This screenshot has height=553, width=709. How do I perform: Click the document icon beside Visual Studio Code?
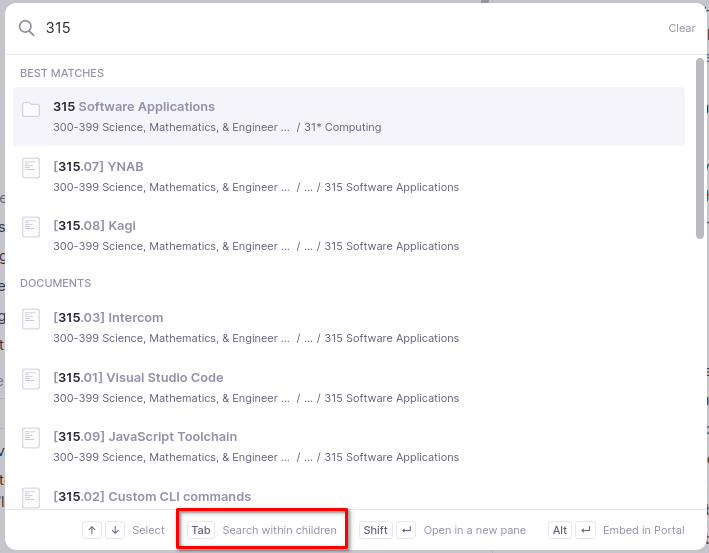(31, 379)
